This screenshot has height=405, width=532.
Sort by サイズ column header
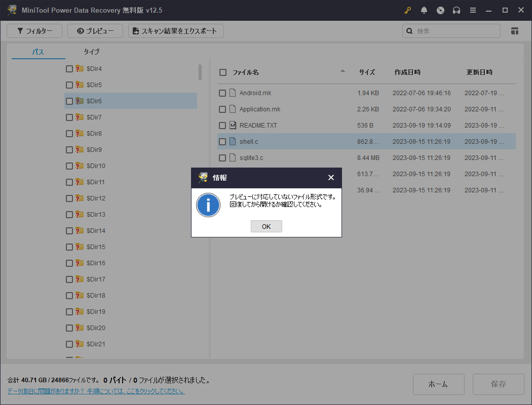[x=367, y=72]
